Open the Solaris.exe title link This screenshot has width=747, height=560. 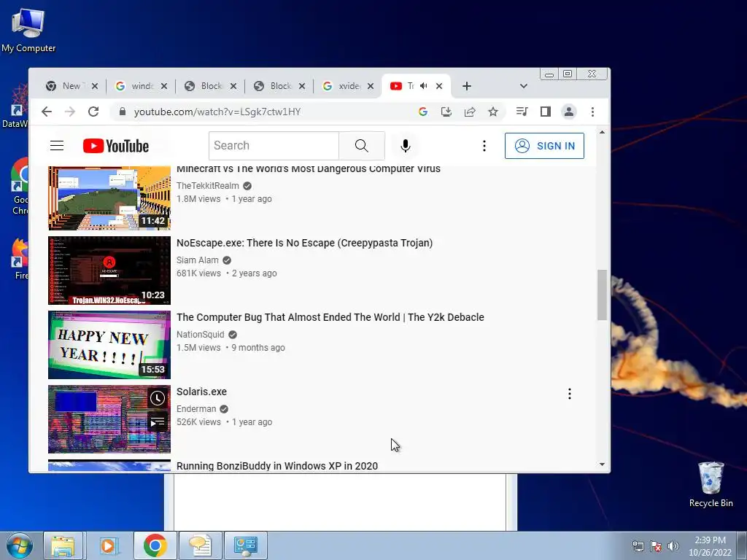pos(201,392)
